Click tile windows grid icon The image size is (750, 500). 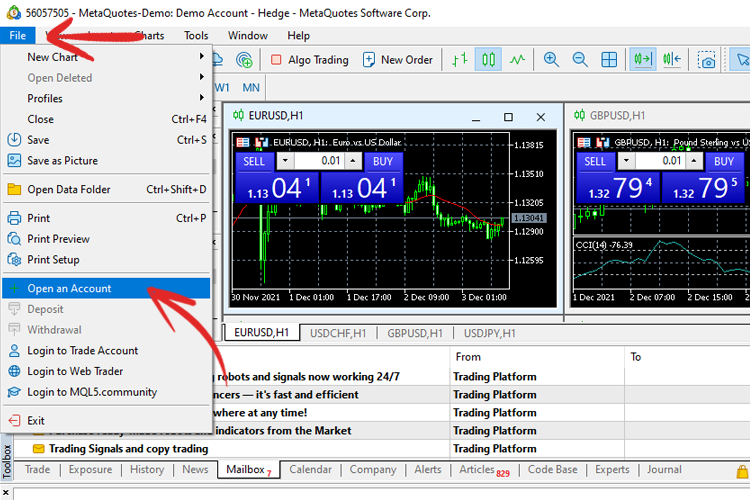click(609, 60)
